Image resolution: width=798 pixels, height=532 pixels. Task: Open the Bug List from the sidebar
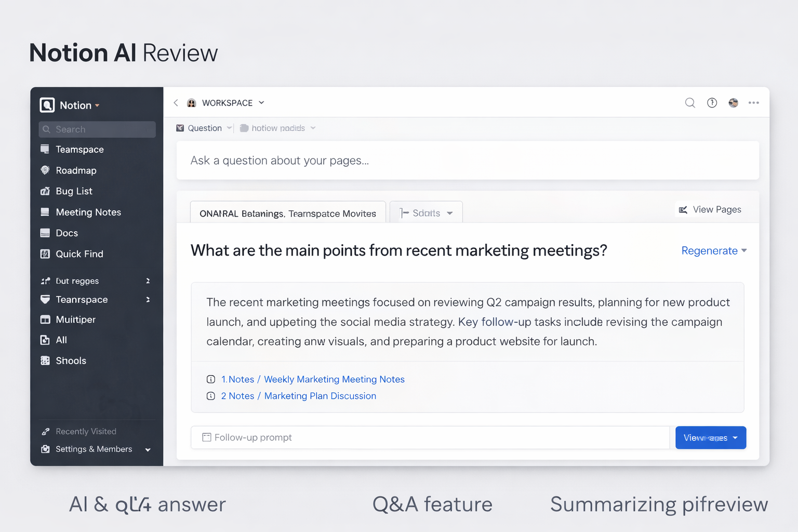click(x=46, y=191)
